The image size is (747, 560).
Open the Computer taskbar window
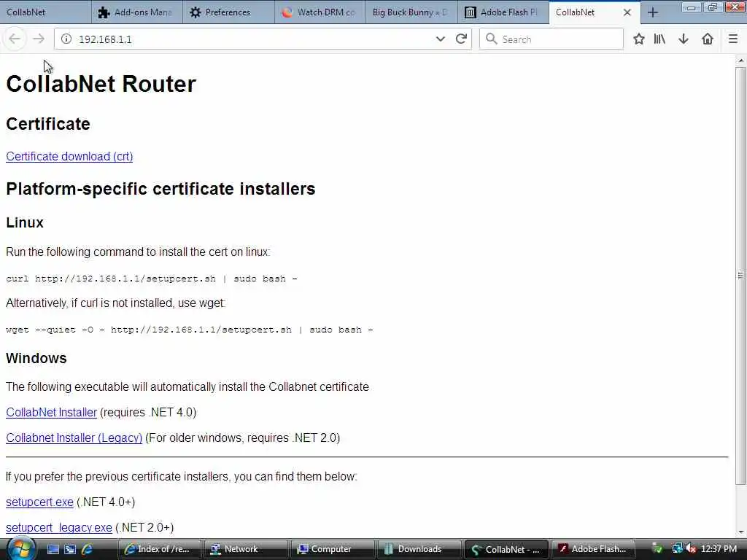[333, 549]
